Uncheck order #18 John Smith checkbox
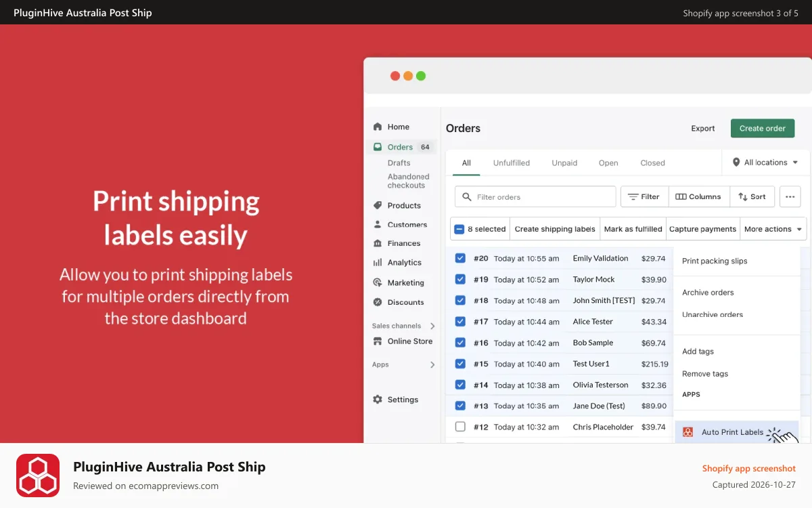812x508 pixels. coord(460,300)
